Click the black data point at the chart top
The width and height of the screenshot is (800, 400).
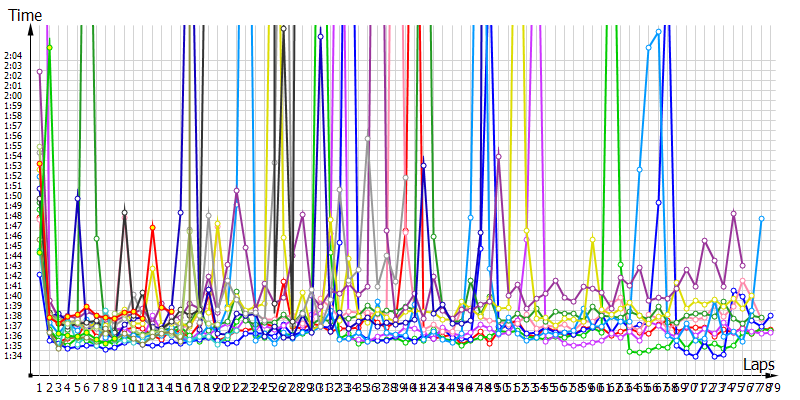[x=283, y=28]
